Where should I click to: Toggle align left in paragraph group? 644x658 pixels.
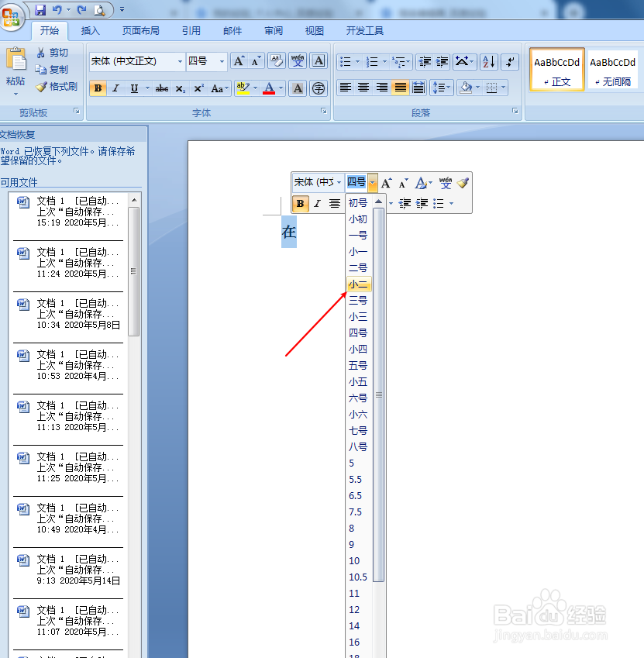coord(346,88)
